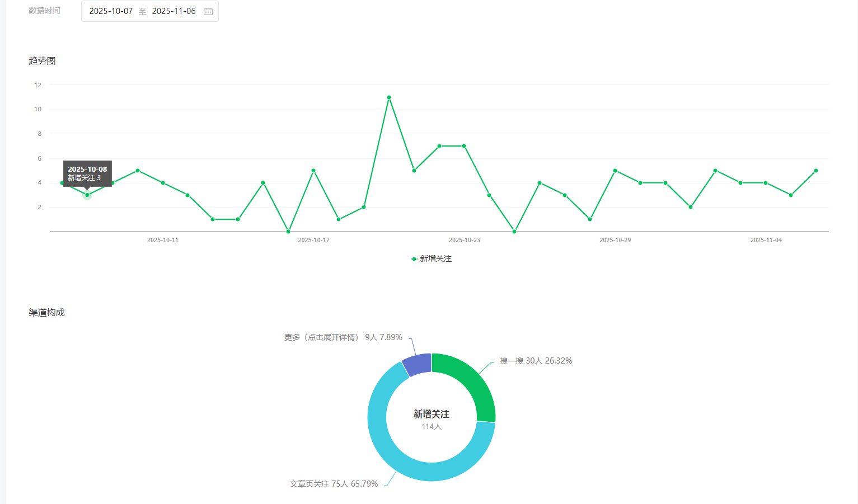Click the end date 2025-11-06 field
This screenshot has height=504, width=858.
point(174,11)
